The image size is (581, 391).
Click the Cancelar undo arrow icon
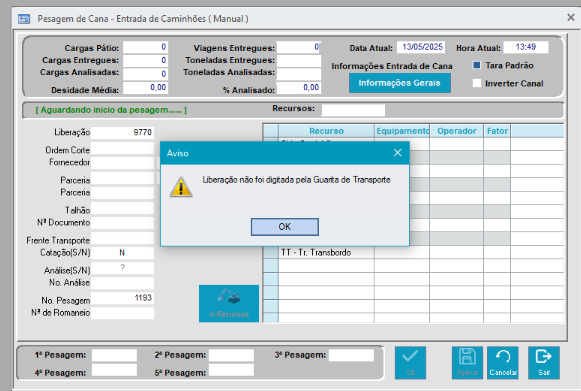[x=503, y=362]
